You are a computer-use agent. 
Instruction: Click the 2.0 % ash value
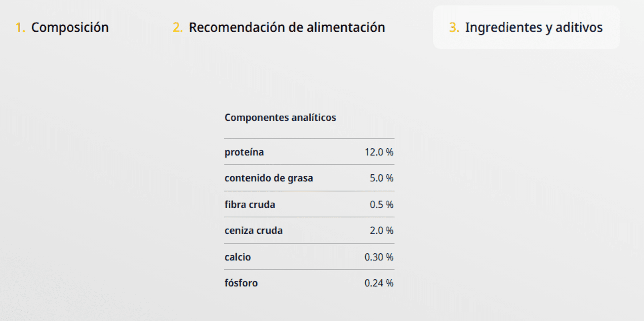coord(382,231)
